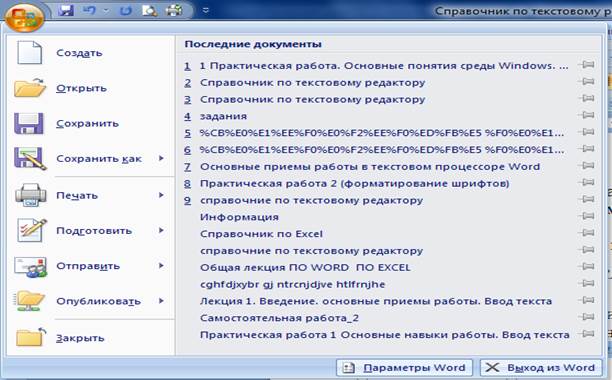Click the envelope icon beside Отправить
This screenshot has height=380, width=612.
[x=30, y=266]
